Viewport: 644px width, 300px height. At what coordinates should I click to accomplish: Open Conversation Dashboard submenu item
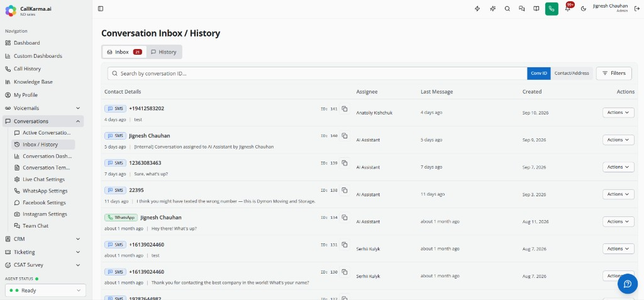click(x=43, y=156)
